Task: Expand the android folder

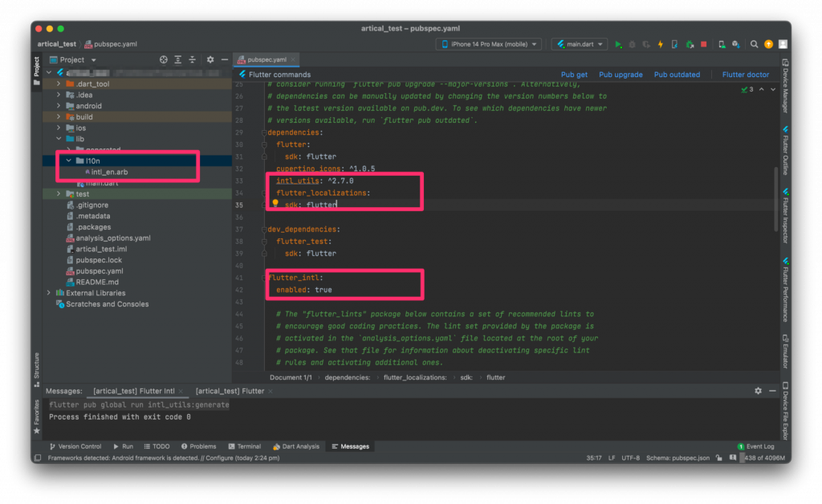Action: pos(59,106)
